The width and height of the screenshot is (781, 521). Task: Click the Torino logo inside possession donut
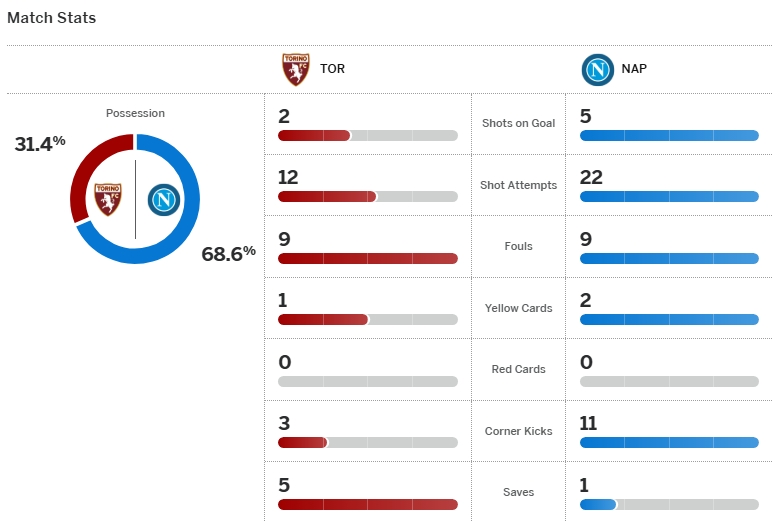[x=107, y=199]
